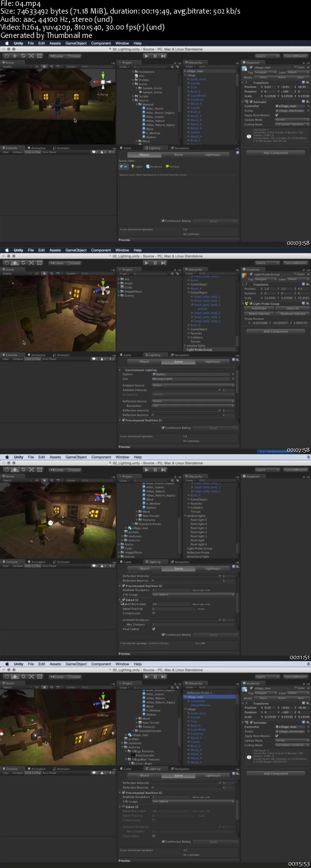Viewport: 311px width, 868px height.
Task: Click the Lights scene filter in the 00:03:58 frame
Action: (x=137, y=167)
